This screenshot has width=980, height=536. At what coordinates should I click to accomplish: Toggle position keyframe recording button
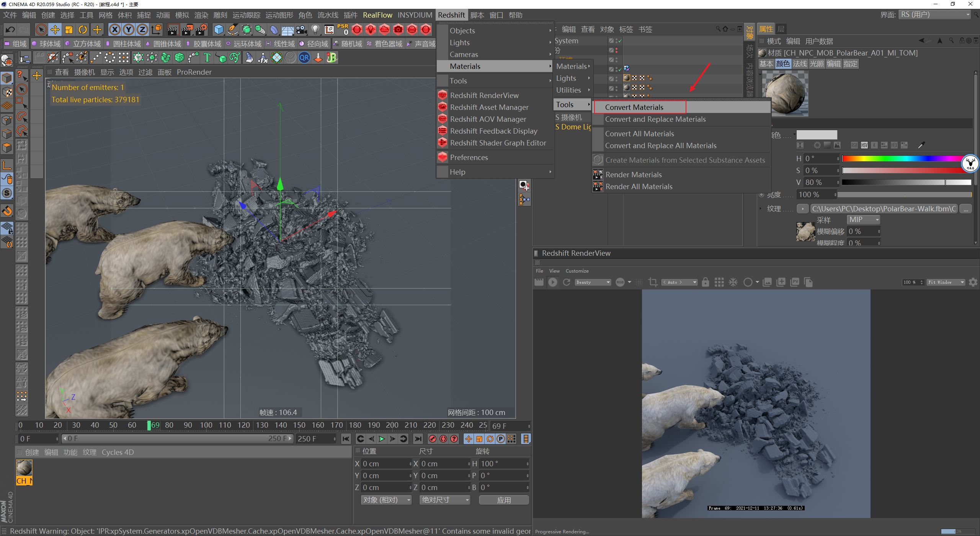coord(468,439)
